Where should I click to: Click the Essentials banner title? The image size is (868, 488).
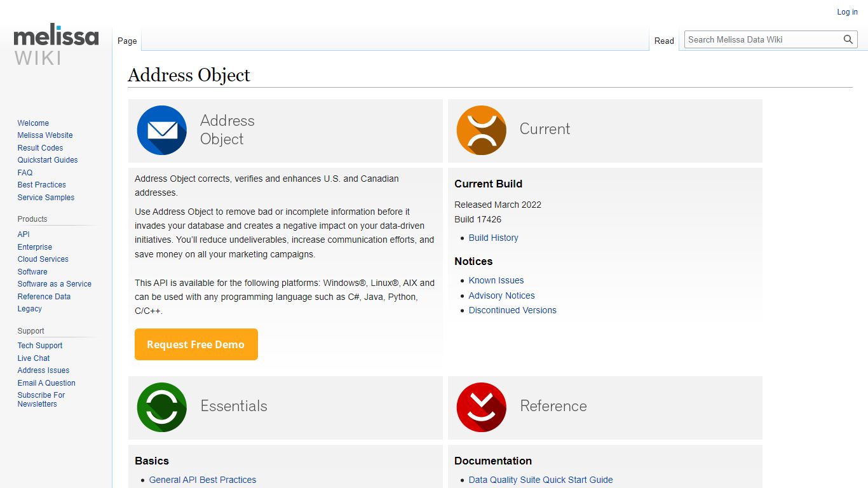point(234,406)
